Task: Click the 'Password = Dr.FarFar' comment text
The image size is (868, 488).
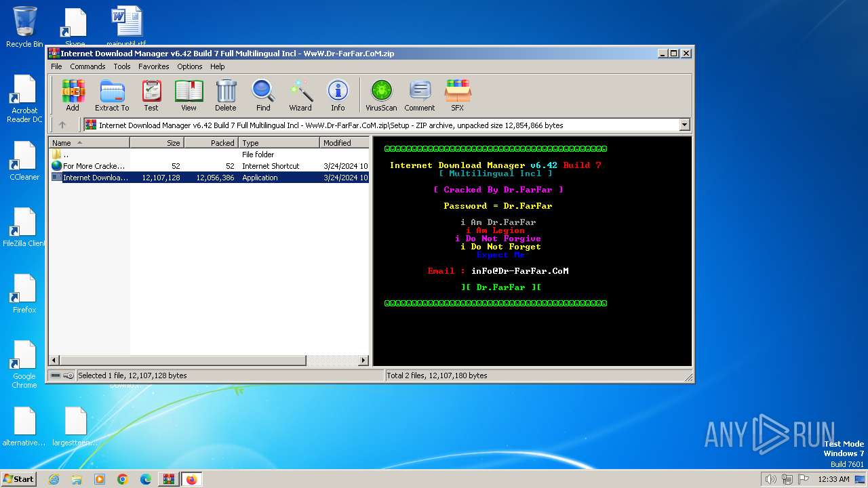Action: (x=498, y=206)
